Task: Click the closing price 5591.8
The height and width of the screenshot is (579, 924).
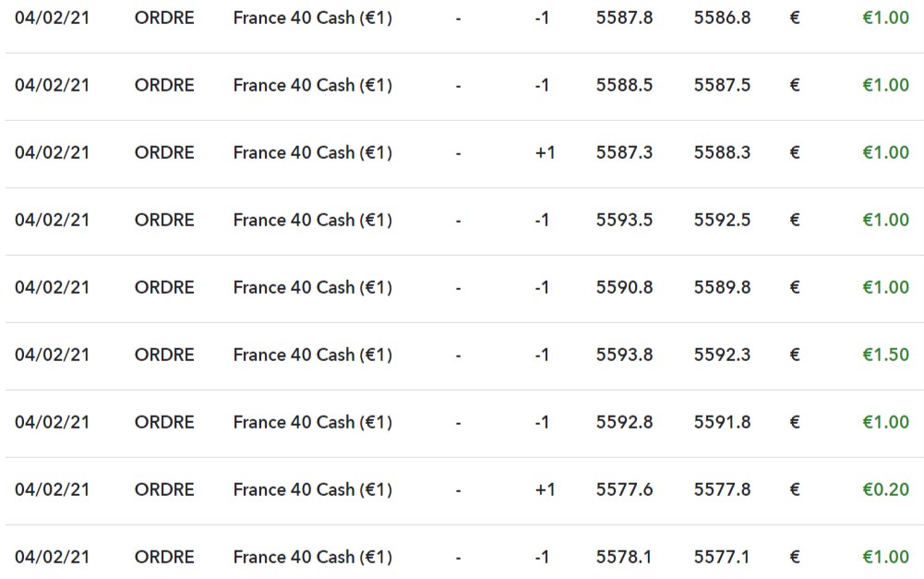Action: (722, 422)
